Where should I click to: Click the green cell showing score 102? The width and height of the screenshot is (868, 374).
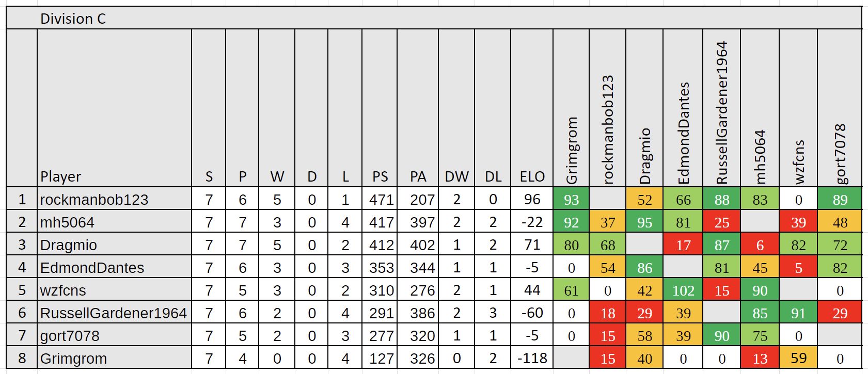pyautogui.click(x=683, y=290)
